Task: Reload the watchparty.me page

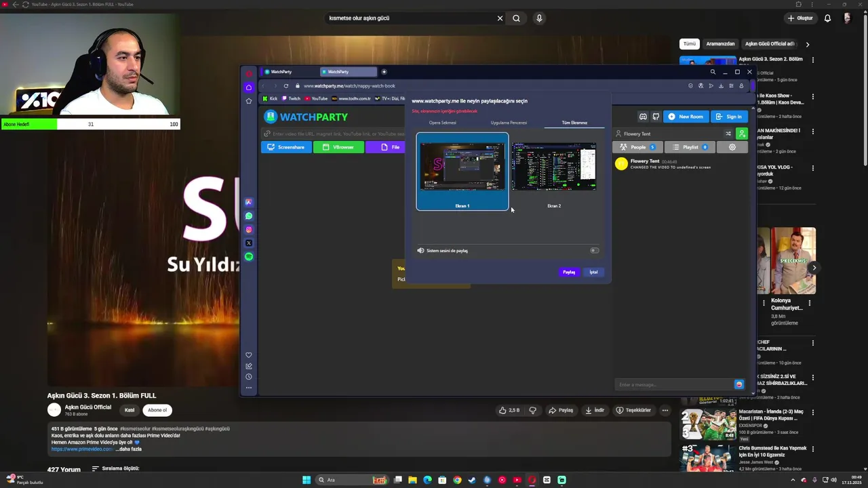Action: tap(286, 86)
